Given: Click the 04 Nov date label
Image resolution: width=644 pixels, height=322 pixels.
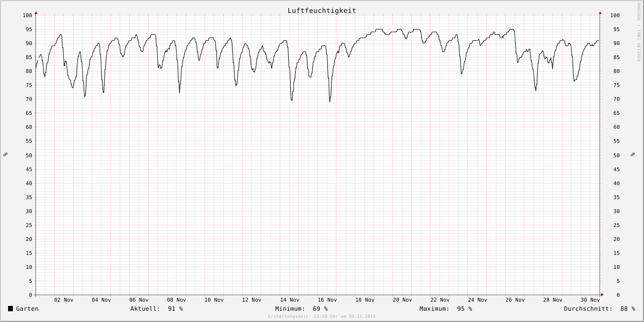Looking at the screenshot, I should [x=101, y=299].
